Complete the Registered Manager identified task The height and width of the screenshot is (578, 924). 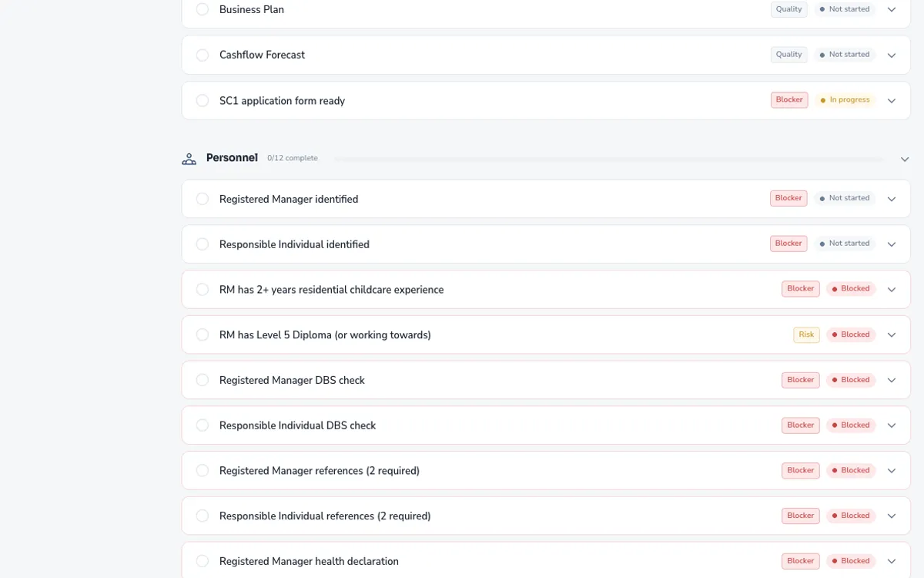(202, 198)
